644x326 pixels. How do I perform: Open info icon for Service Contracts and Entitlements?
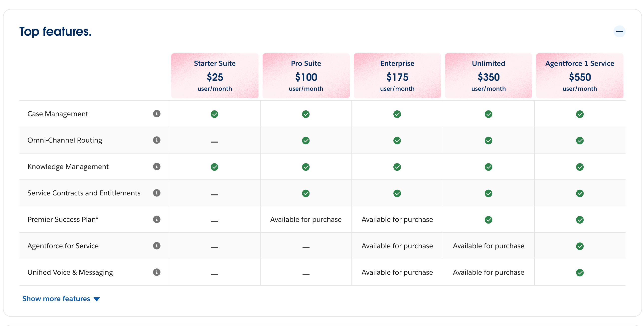click(157, 193)
